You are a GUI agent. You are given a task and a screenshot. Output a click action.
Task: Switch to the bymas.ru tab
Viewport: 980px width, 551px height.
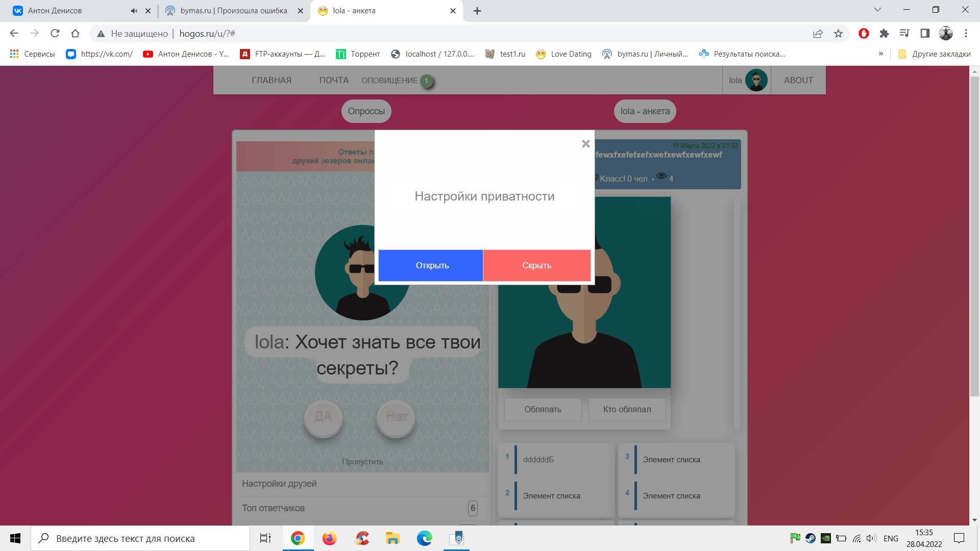tap(234, 11)
